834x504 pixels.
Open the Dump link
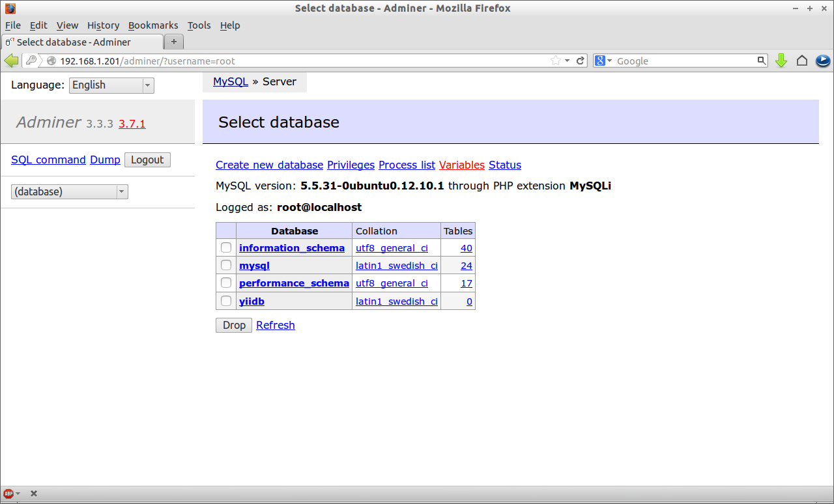[x=105, y=160]
